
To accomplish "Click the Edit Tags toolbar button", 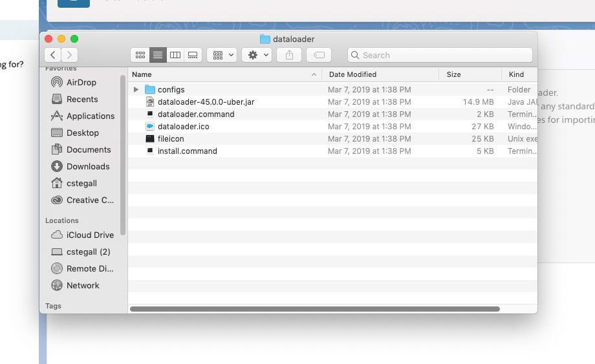I will 319,55.
